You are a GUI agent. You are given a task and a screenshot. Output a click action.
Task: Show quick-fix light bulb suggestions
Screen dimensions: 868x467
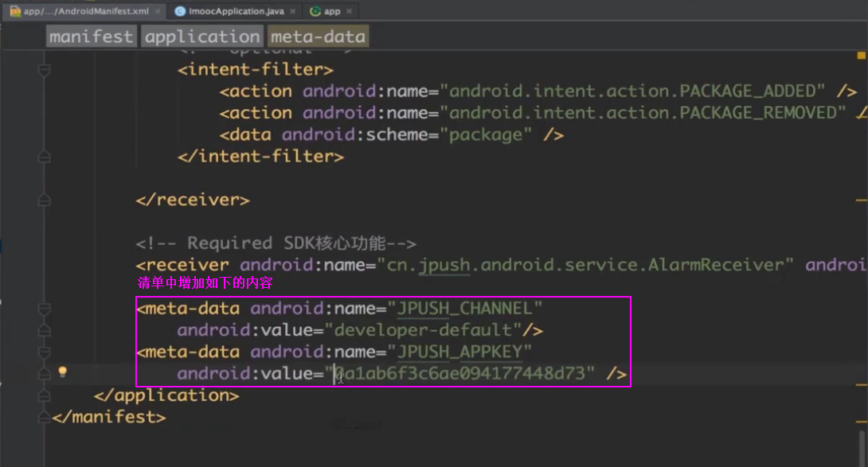63,372
